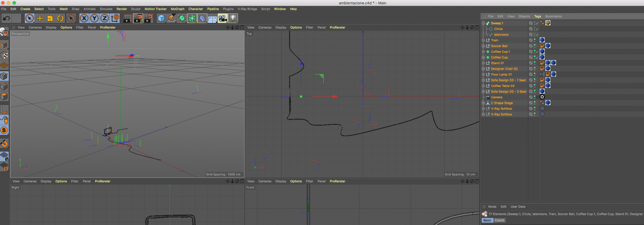
Task: Select Train blue material tag
Action: click(542, 40)
